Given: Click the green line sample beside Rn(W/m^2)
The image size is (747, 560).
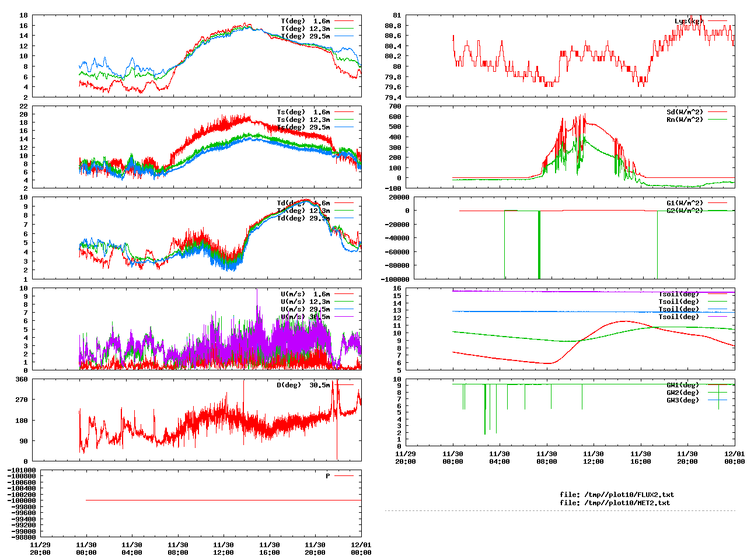Looking at the screenshot, I should 717,120.
